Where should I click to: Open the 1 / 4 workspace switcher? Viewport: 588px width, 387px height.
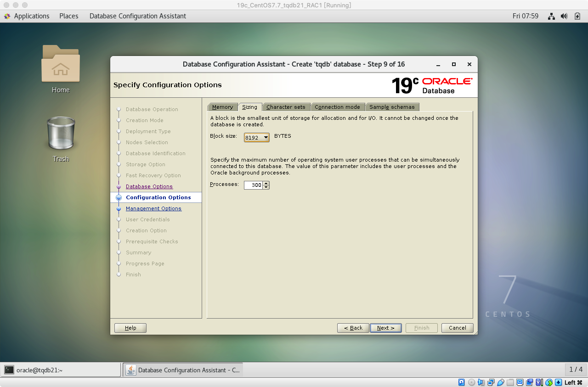(x=576, y=370)
